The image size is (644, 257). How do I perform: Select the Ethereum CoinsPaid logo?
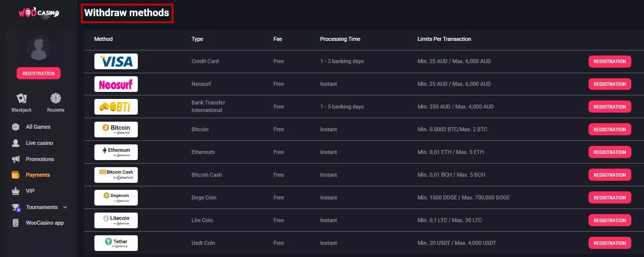pos(116,152)
